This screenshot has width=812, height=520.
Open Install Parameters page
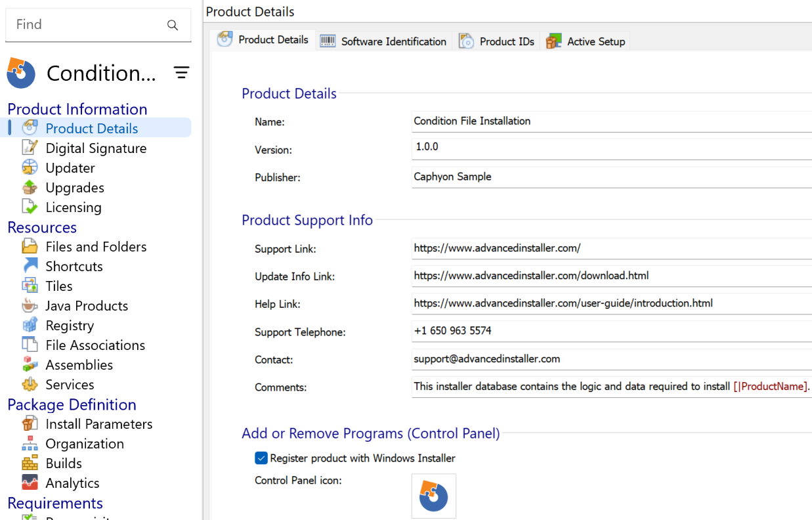(x=99, y=423)
